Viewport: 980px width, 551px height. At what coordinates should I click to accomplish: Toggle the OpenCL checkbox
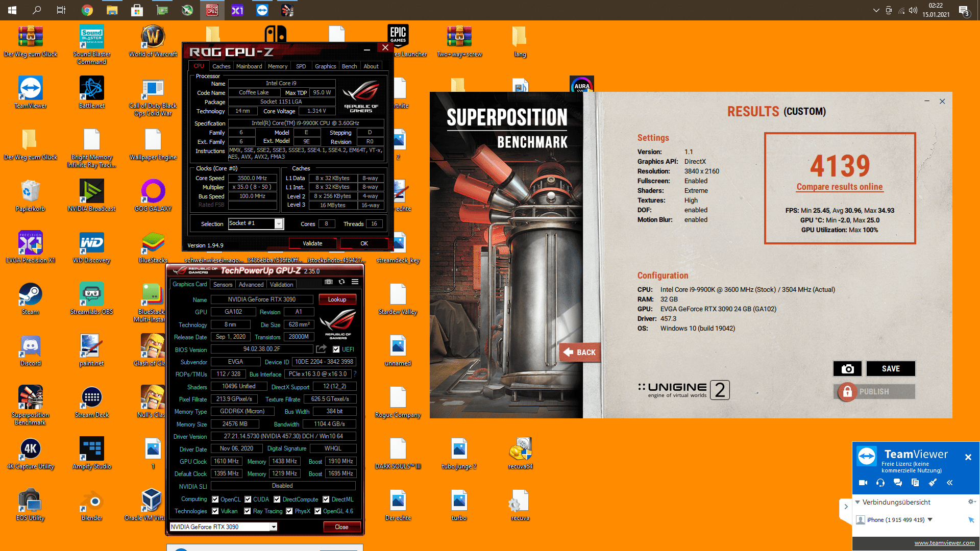(215, 499)
